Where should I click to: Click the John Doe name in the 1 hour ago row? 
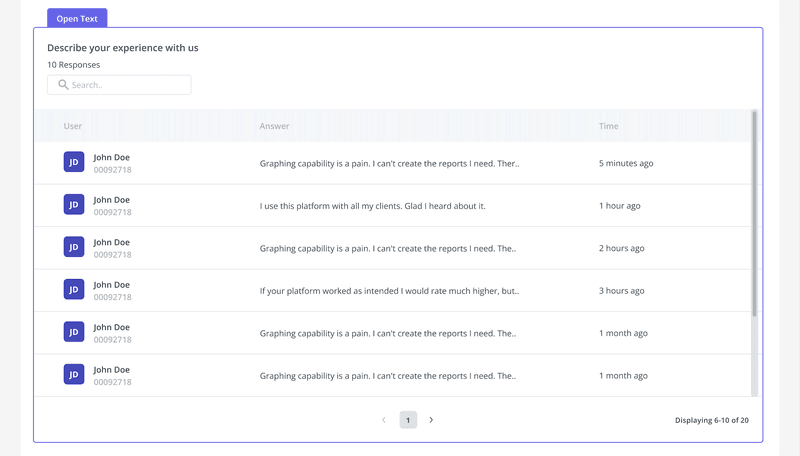pyautogui.click(x=111, y=199)
